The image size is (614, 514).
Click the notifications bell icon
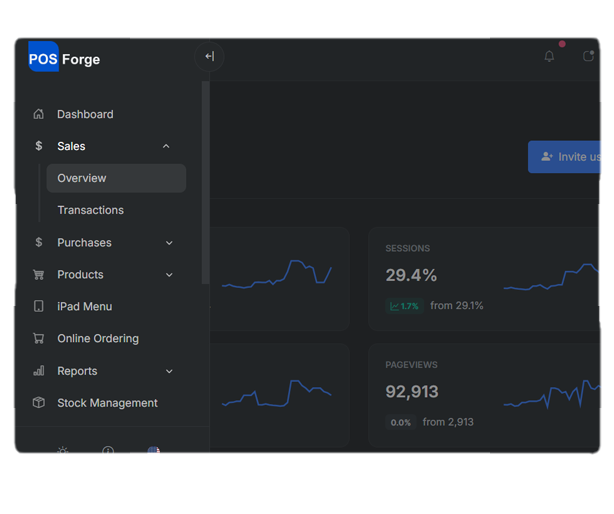(549, 57)
